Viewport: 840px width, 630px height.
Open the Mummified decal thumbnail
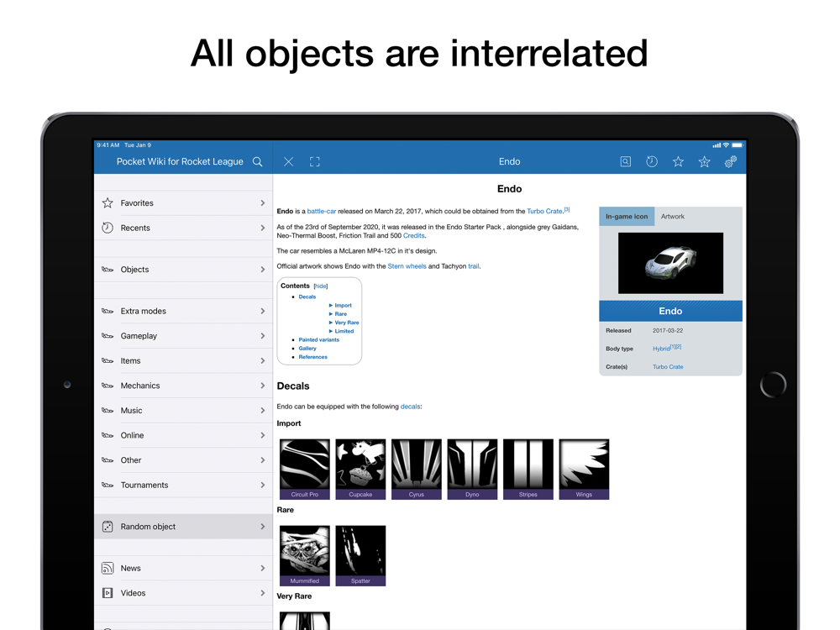pos(305,555)
